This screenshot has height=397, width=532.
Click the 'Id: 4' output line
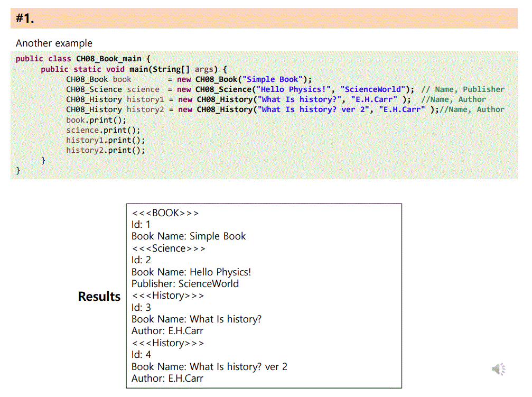[x=141, y=355]
